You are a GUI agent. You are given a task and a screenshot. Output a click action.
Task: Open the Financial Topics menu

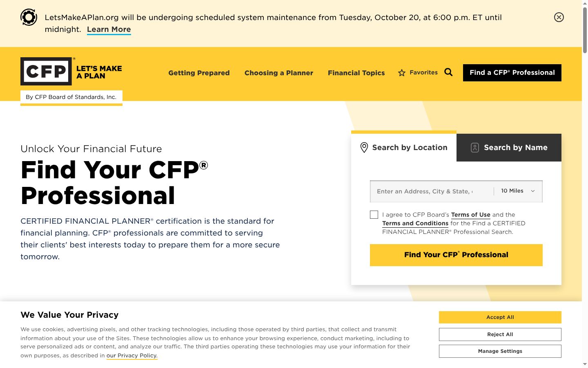pos(356,73)
